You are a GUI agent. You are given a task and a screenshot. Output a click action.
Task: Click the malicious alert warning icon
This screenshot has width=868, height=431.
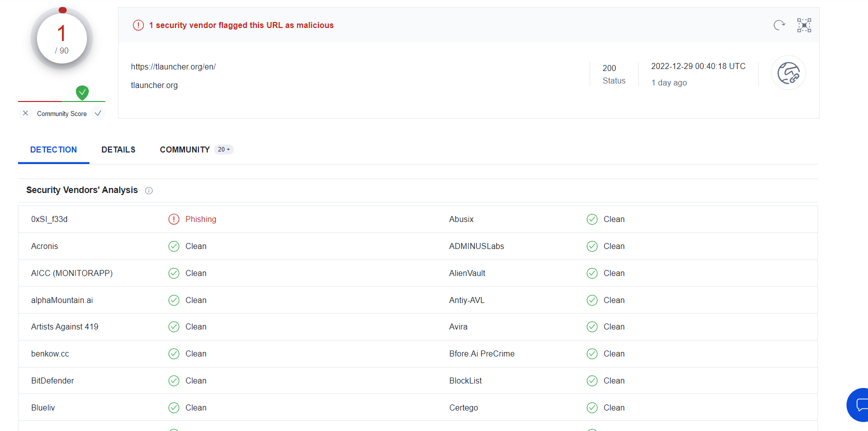click(x=138, y=25)
